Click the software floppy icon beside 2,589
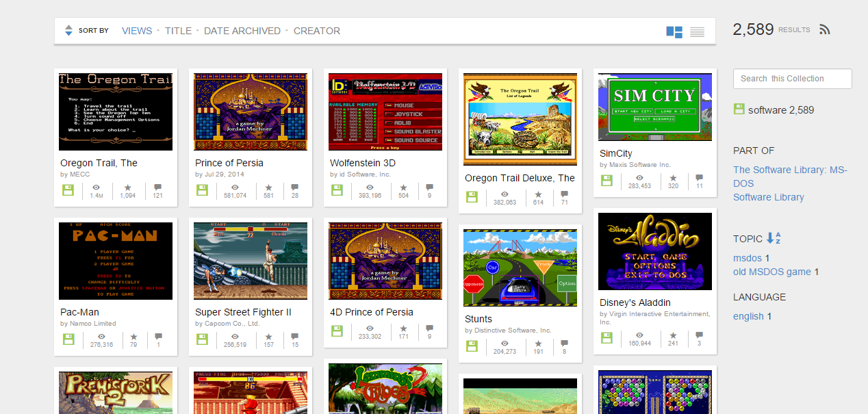The image size is (868, 414). pos(739,109)
